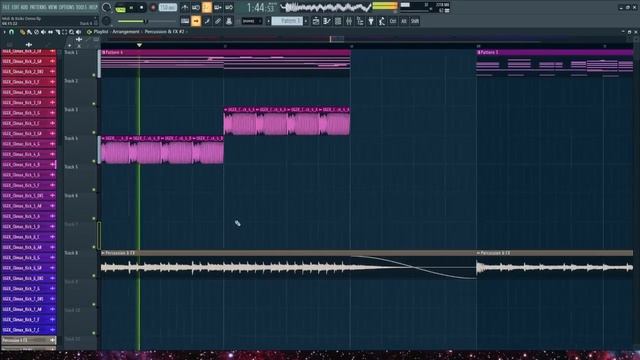Open the VIEW menu
The width and height of the screenshot is (640, 360).
coord(53,7)
